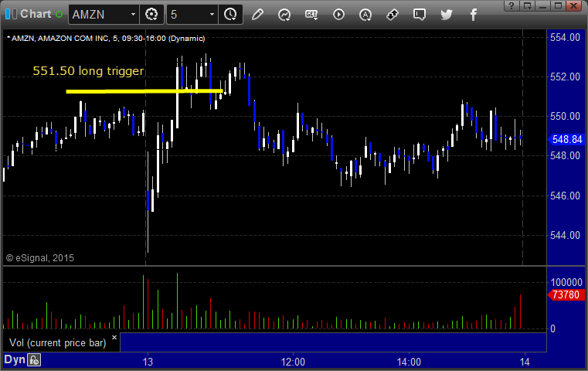Viewport: 588px width, 371px height.
Task: Select the pencil drawing tool
Action: (257, 15)
